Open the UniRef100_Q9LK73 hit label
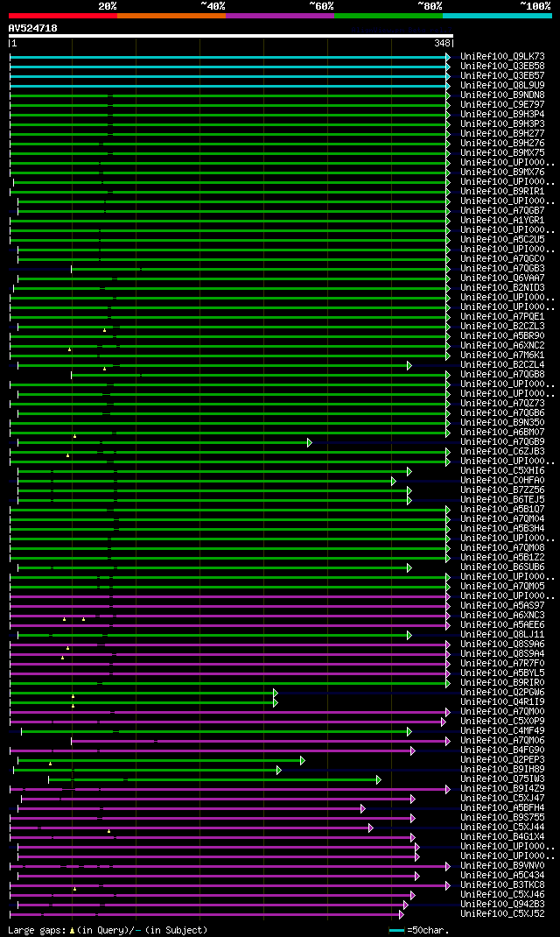This screenshot has width=560, height=937. 502,57
